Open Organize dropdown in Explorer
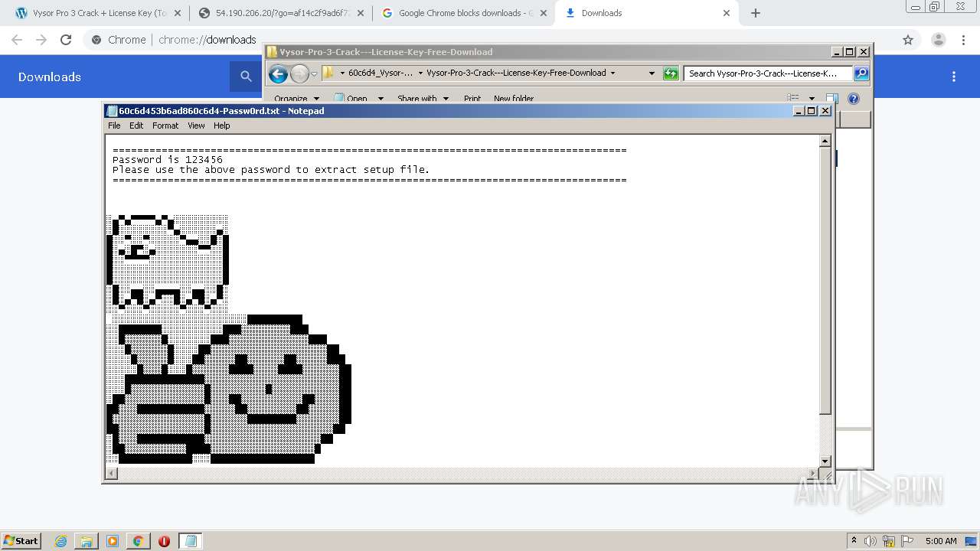 [296, 99]
